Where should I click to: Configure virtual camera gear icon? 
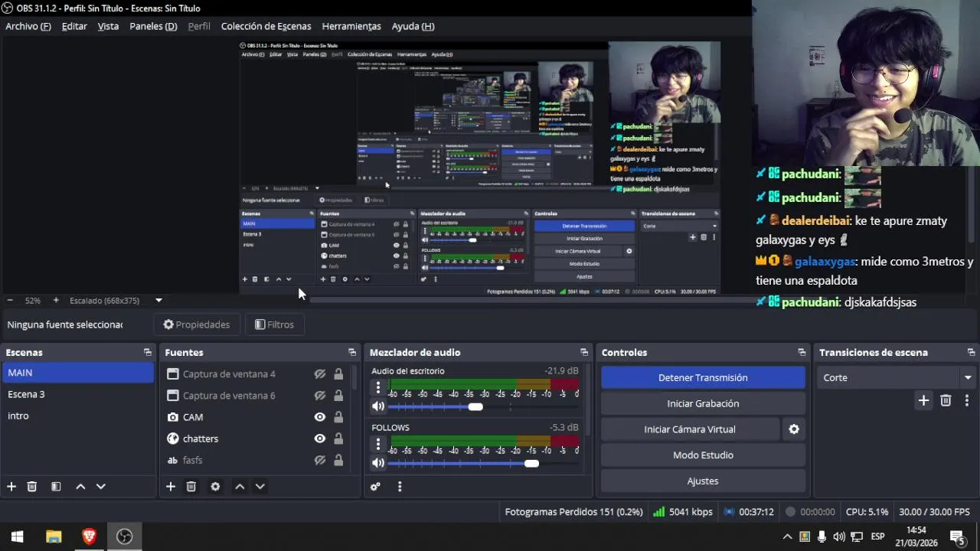[x=794, y=429]
